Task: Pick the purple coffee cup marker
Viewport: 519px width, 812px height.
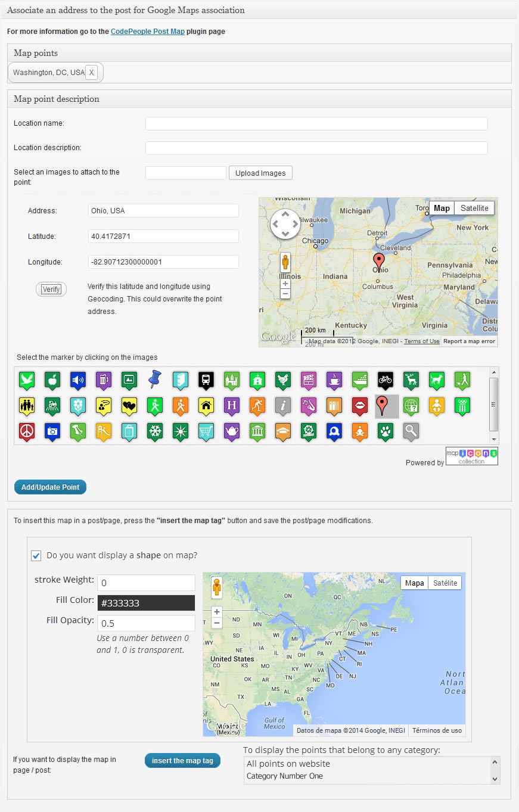Action: pos(334,379)
